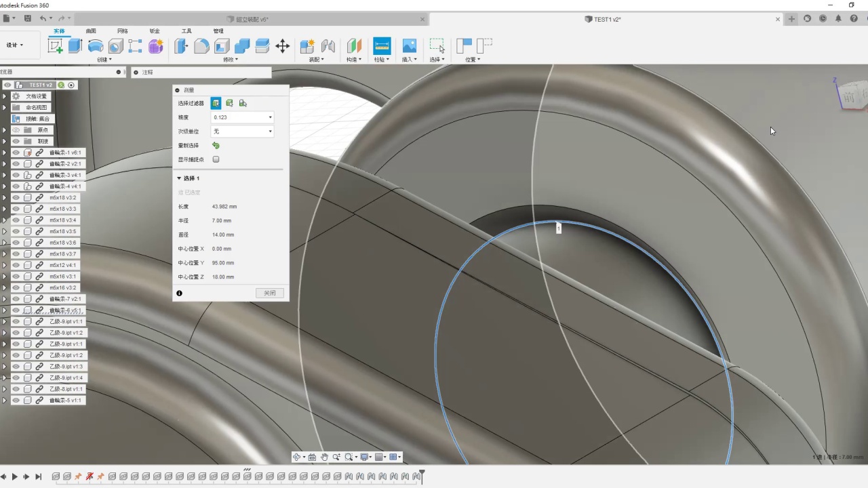This screenshot has height=488, width=868.
Task: Hide component m5x12 v4:1
Action: [16, 265]
